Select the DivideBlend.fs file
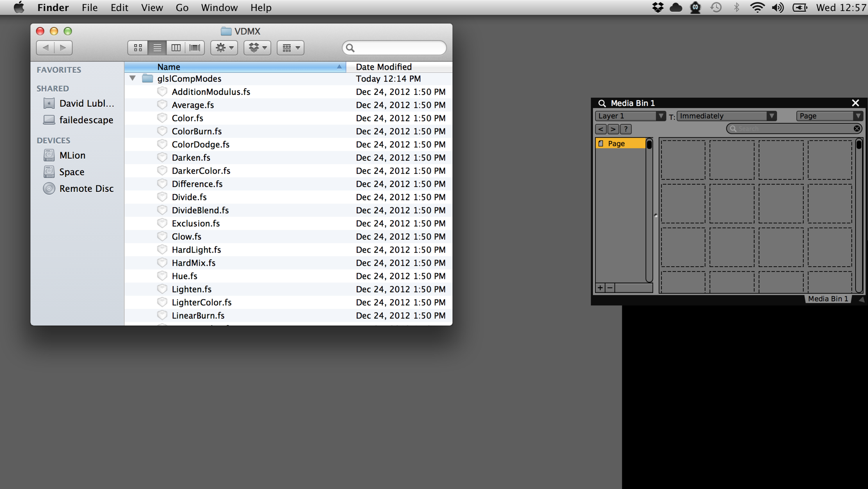Viewport: 868px width, 489px height. click(288, 210)
